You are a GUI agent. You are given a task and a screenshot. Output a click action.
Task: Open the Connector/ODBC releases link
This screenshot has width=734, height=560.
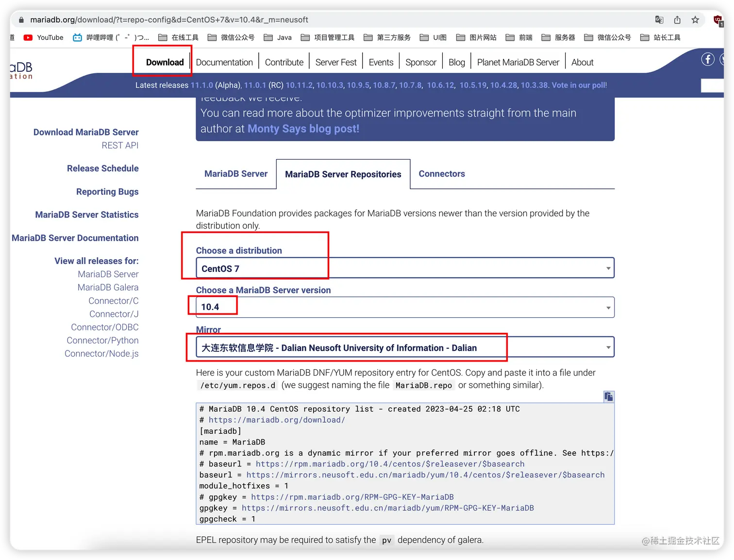[x=105, y=327]
